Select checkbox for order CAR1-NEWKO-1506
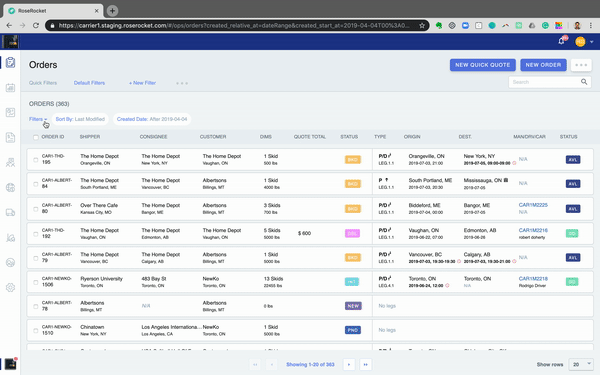Screen dimensions: 600x375 point(36,282)
